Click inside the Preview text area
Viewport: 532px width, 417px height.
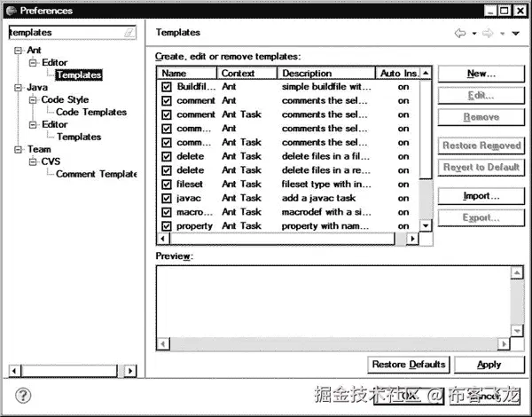coord(333,302)
